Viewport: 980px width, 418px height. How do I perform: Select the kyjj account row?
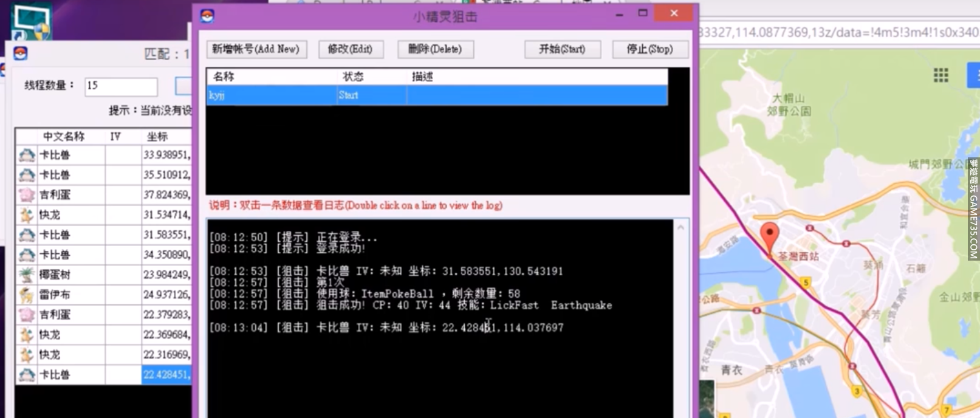tap(437, 95)
